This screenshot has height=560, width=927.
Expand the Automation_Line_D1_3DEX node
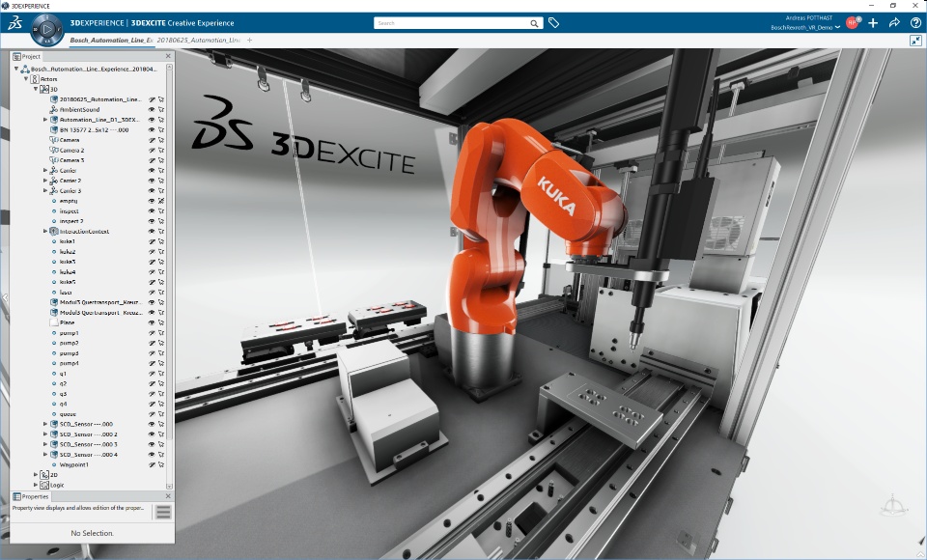45,120
